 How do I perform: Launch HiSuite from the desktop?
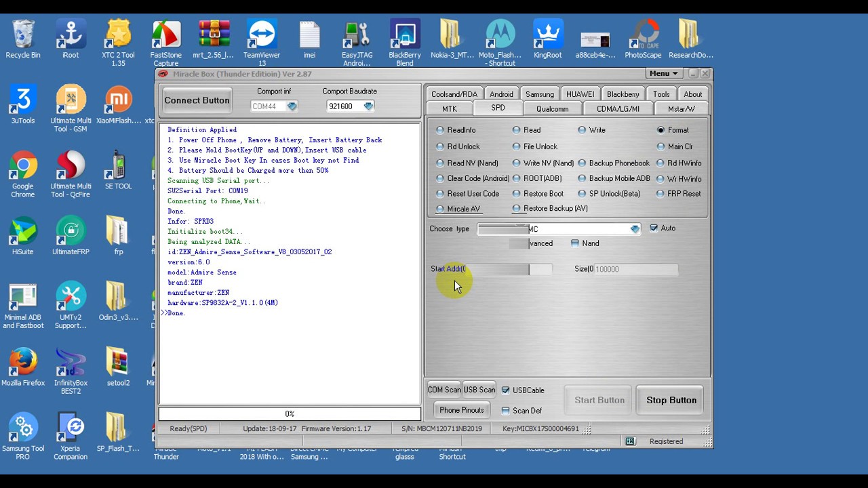(x=23, y=235)
